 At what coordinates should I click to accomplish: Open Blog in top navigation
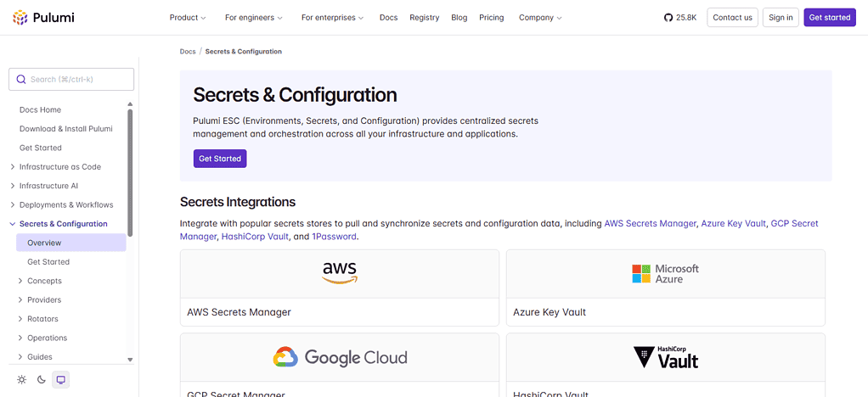pyautogui.click(x=459, y=18)
